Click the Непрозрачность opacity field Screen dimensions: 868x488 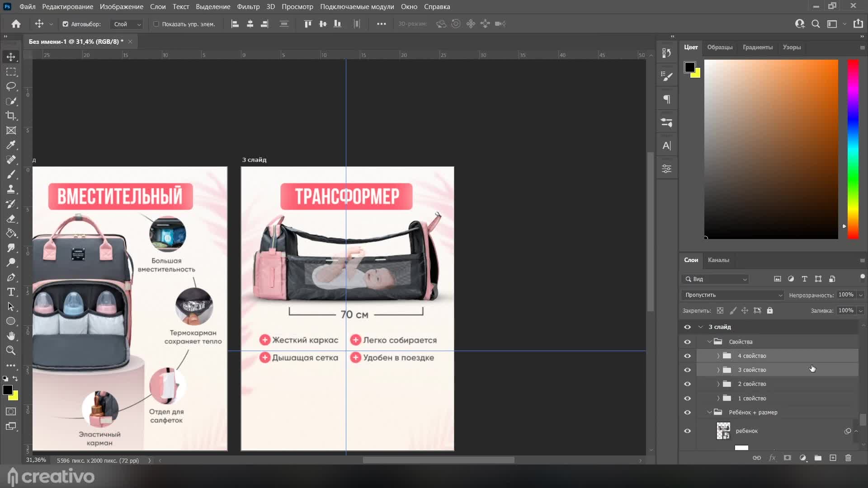[845, 295]
